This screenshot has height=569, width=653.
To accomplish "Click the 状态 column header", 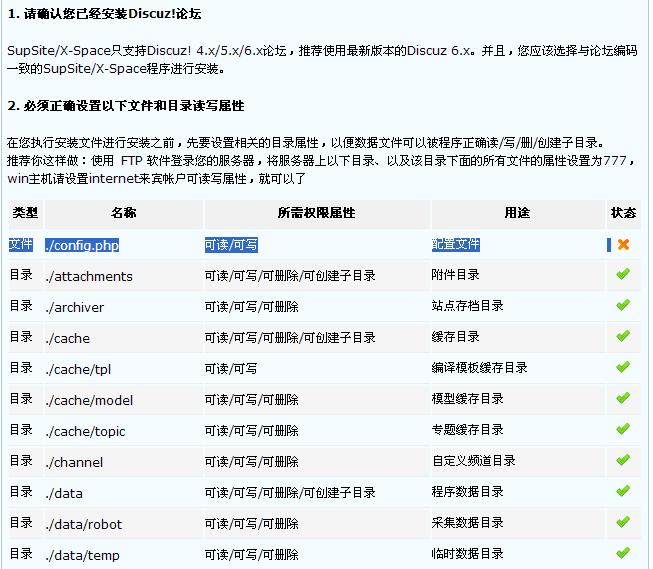I will coord(623,213).
